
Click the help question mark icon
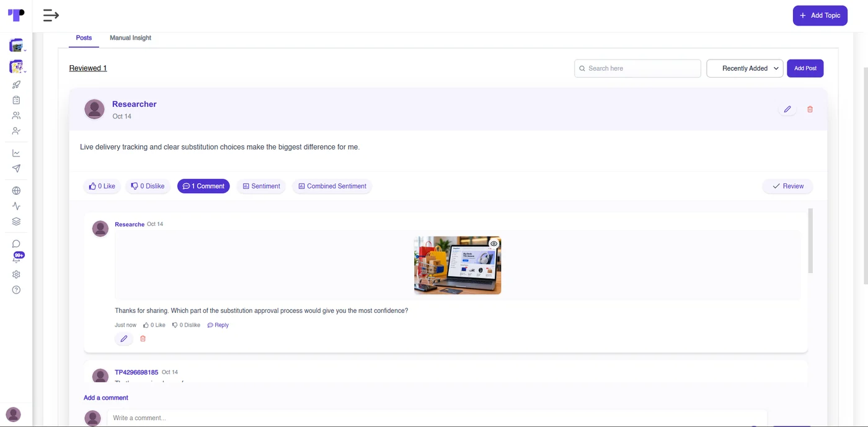16,290
